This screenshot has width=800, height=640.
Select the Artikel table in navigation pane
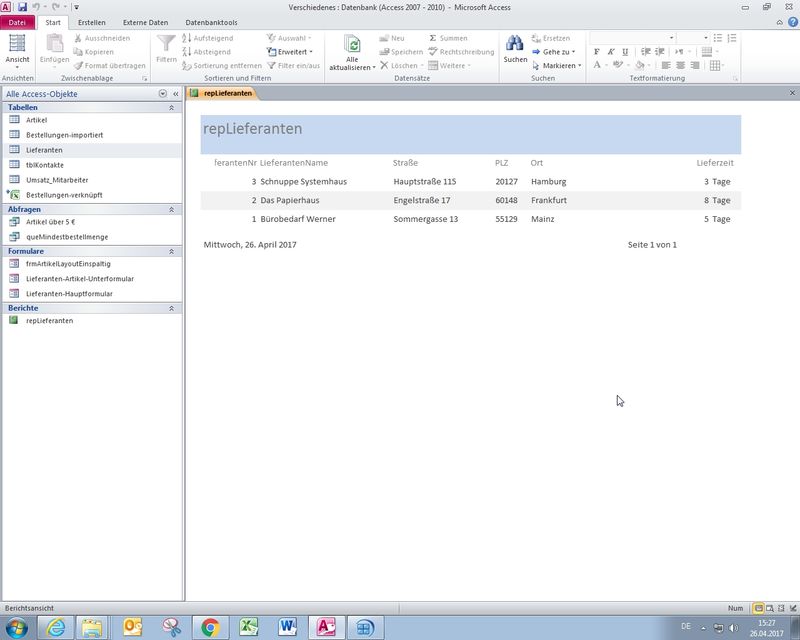36,120
